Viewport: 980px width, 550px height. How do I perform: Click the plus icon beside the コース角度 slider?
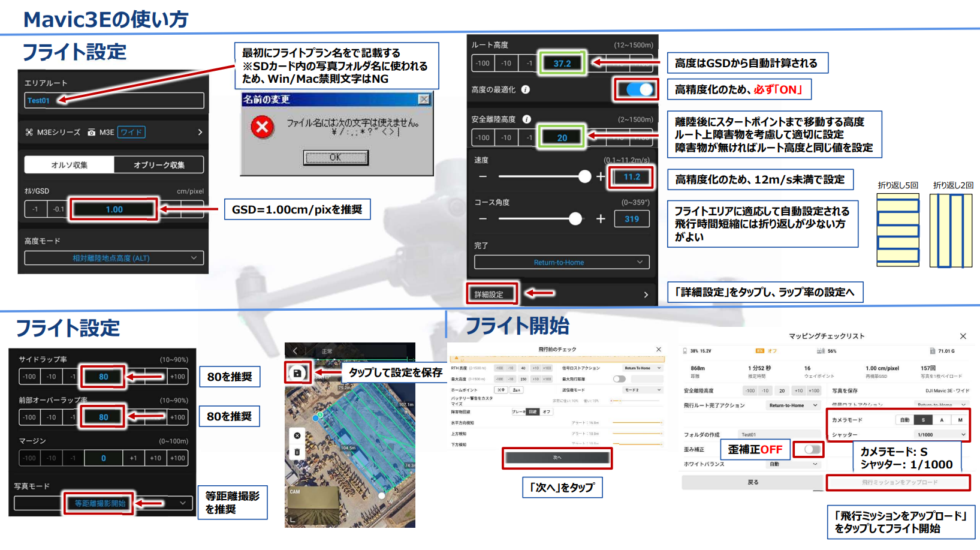tap(601, 219)
